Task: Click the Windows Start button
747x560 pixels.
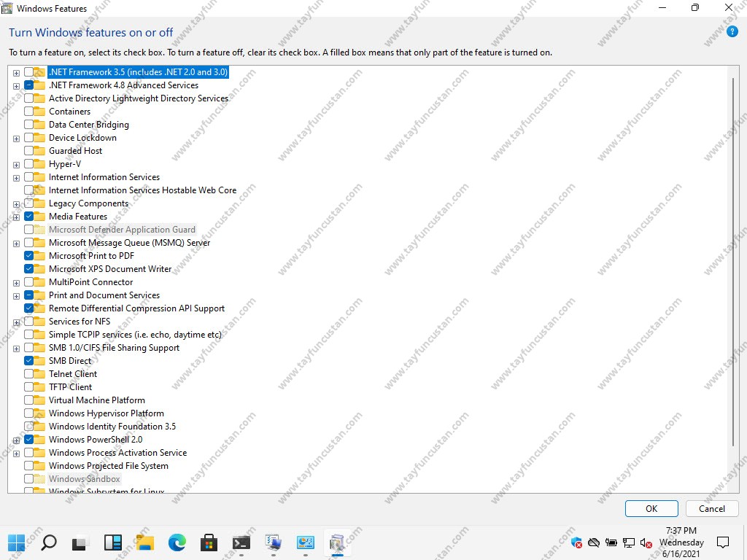Action: pos(16,542)
